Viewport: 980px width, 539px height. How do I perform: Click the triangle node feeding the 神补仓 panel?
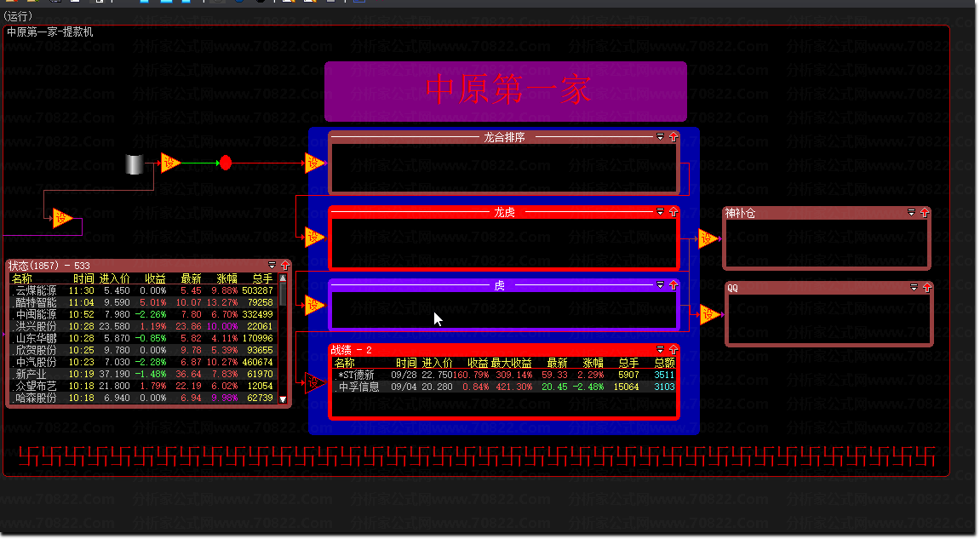[708, 238]
